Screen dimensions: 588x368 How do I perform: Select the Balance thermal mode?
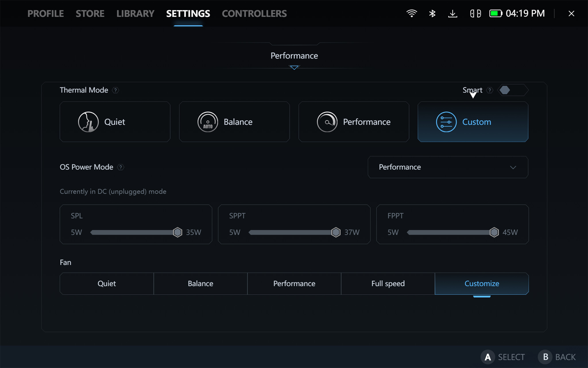pos(234,122)
